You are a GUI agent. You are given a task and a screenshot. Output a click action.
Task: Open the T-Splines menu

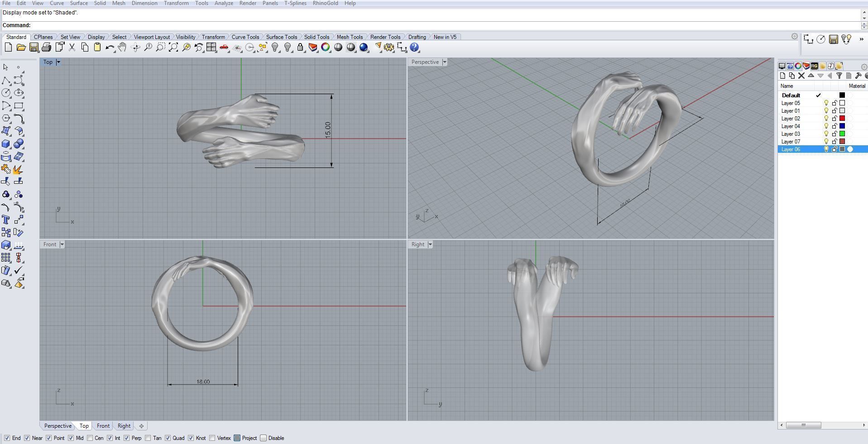[x=295, y=3]
